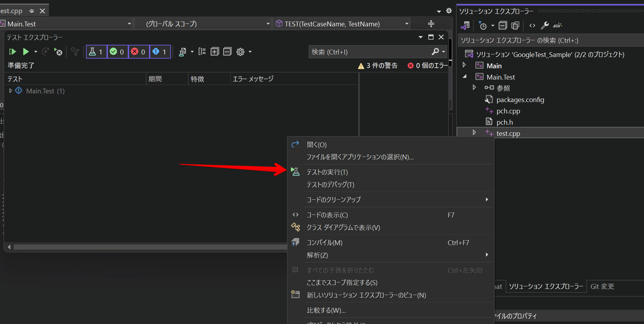
Task: Click the Solution Explorer wrench properties icon
Action: (545, 25)
